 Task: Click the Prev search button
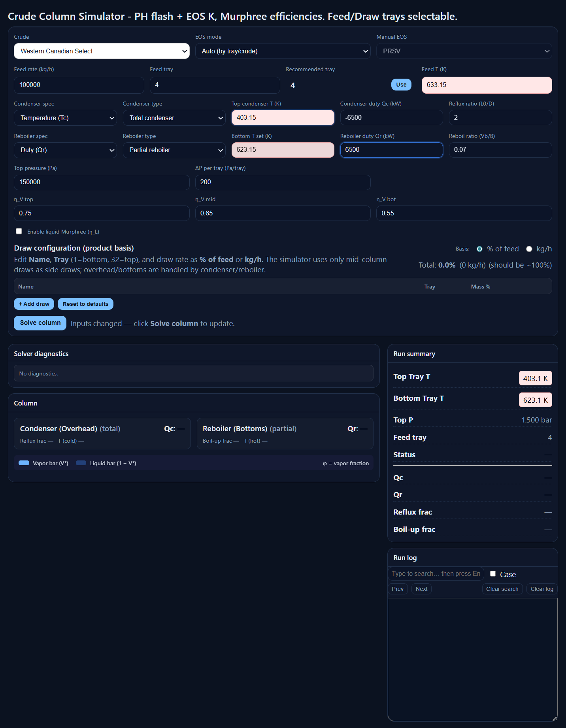[398, 589]
